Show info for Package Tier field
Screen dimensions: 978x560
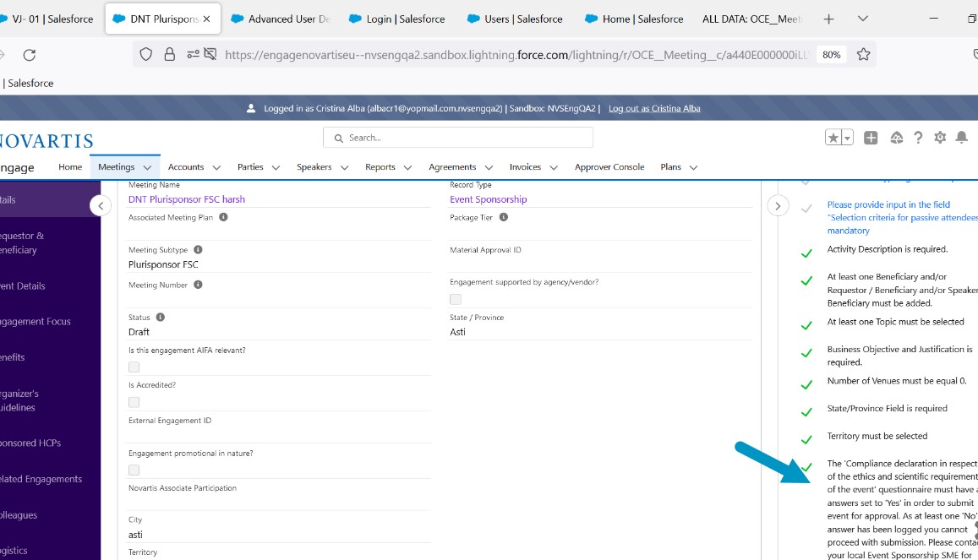click(x=503, y=217)
